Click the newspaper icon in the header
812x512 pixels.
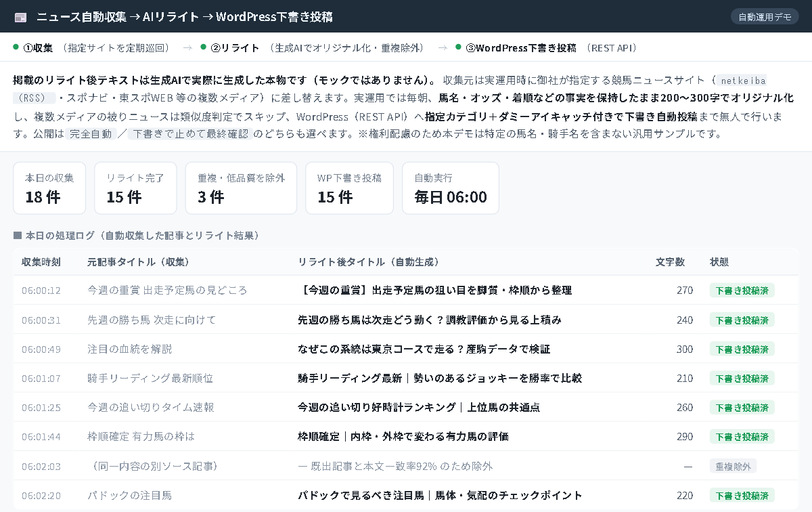(20, 17)
